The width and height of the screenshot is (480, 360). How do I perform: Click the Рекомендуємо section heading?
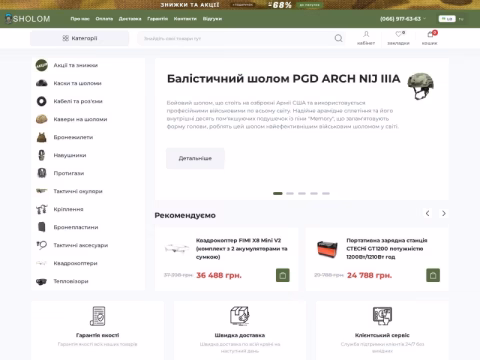185,215
